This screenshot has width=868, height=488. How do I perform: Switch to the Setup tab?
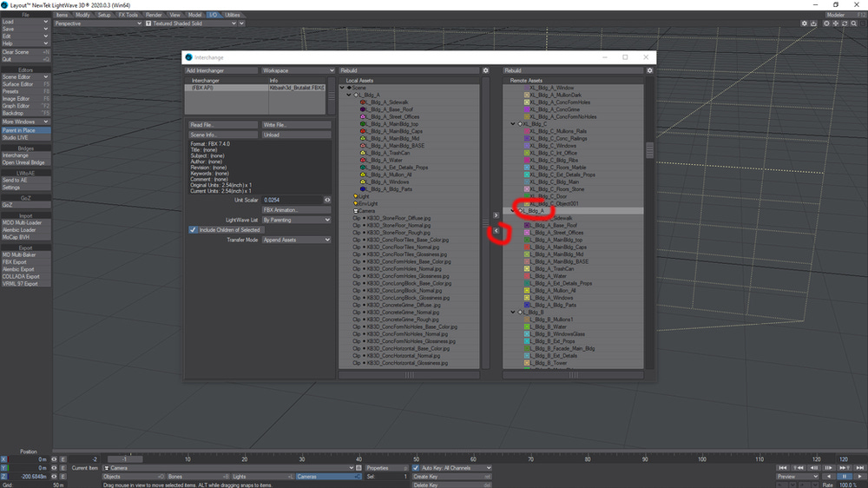[104, 15]
